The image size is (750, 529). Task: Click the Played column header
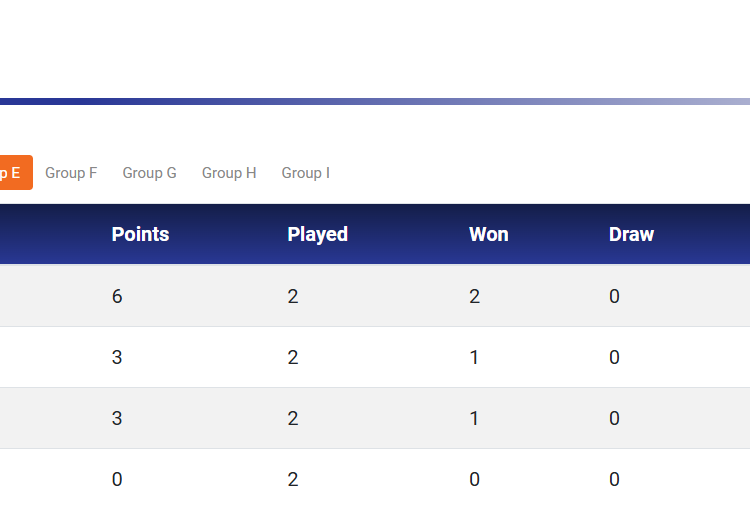click(x=317, y=235)
